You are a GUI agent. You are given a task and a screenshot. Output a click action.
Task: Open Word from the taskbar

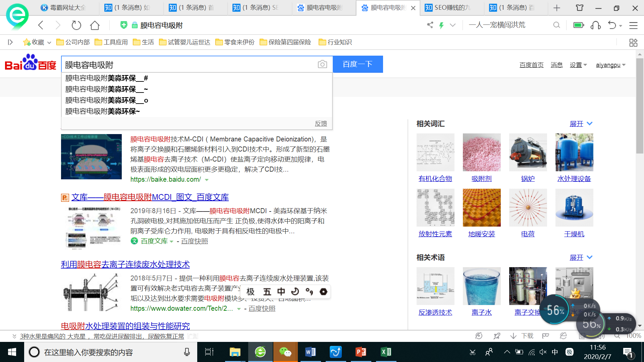pos(310,352)
